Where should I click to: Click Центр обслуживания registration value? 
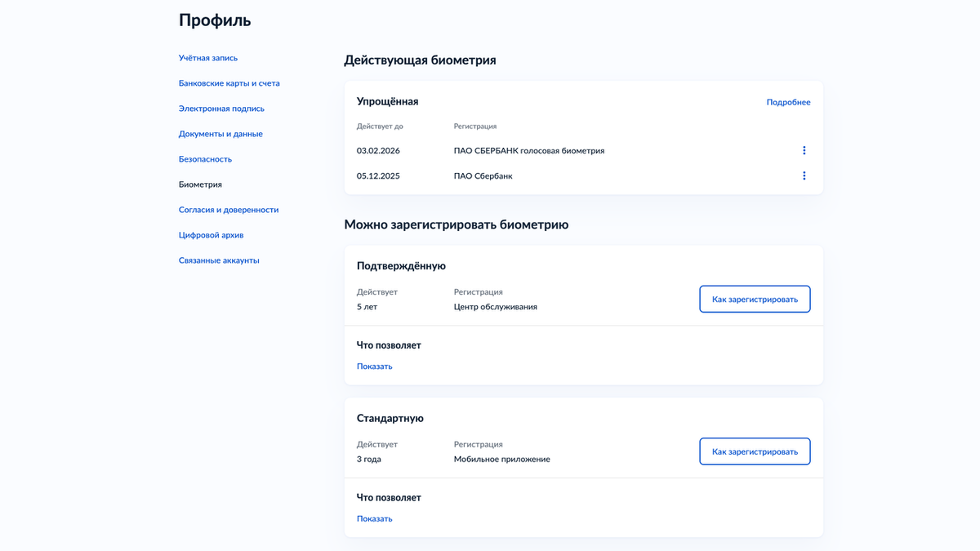(x=496, y=307)
